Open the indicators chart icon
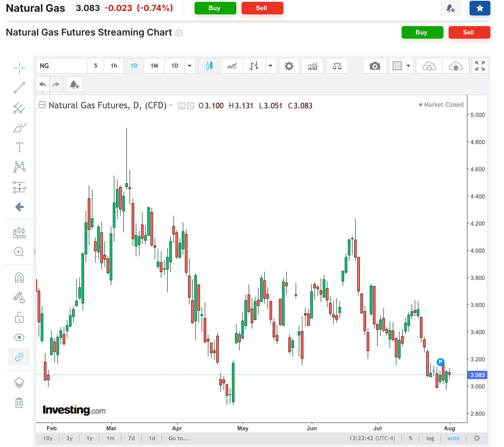The width and height of the screenshot is (504, 447). pyautogui.click(x=312, y=66)
